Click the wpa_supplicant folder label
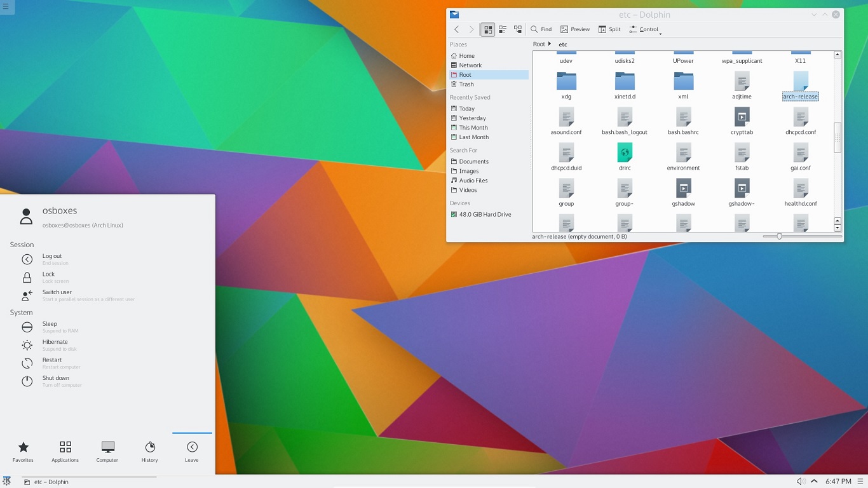The image size is (868, 488). click(x=742, y=61)
